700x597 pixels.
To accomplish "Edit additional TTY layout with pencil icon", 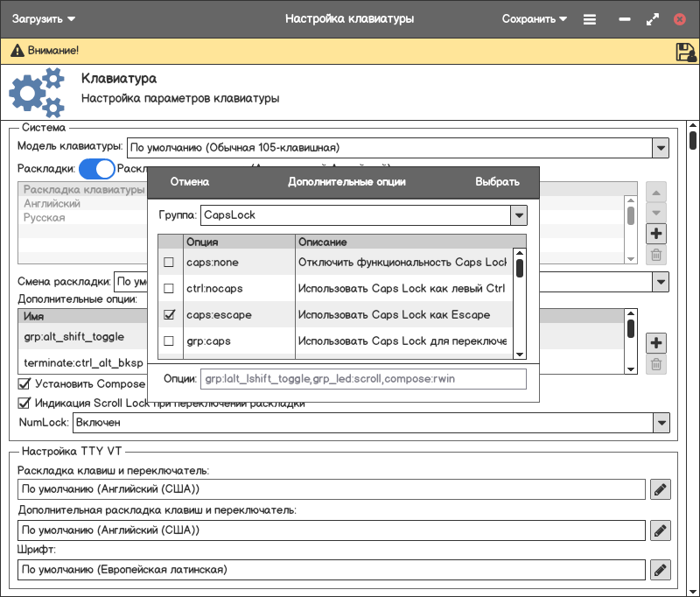I will point(661,530).
